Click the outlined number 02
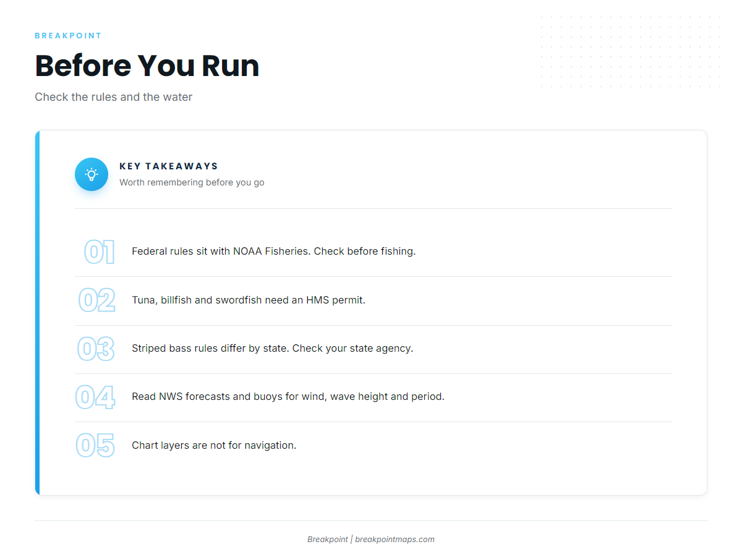 (x=97, y=300)
